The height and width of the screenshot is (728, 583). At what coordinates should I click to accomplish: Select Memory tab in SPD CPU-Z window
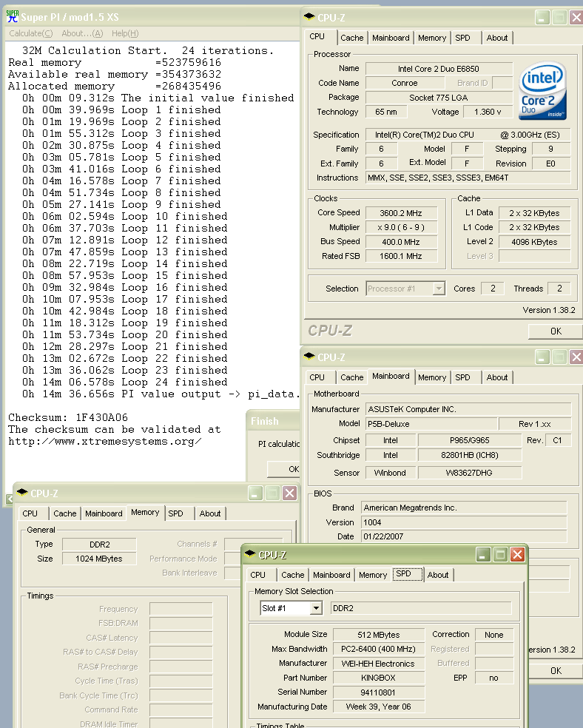click(373, 575)
